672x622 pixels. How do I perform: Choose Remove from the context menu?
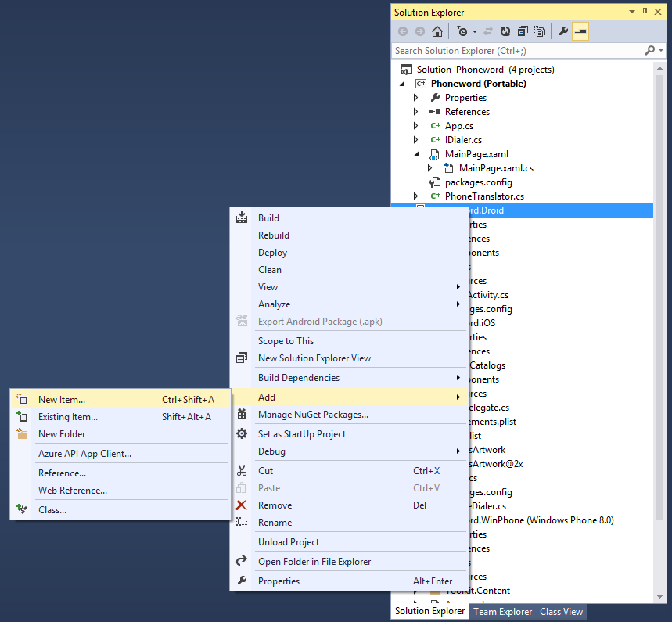click(349, 505)
